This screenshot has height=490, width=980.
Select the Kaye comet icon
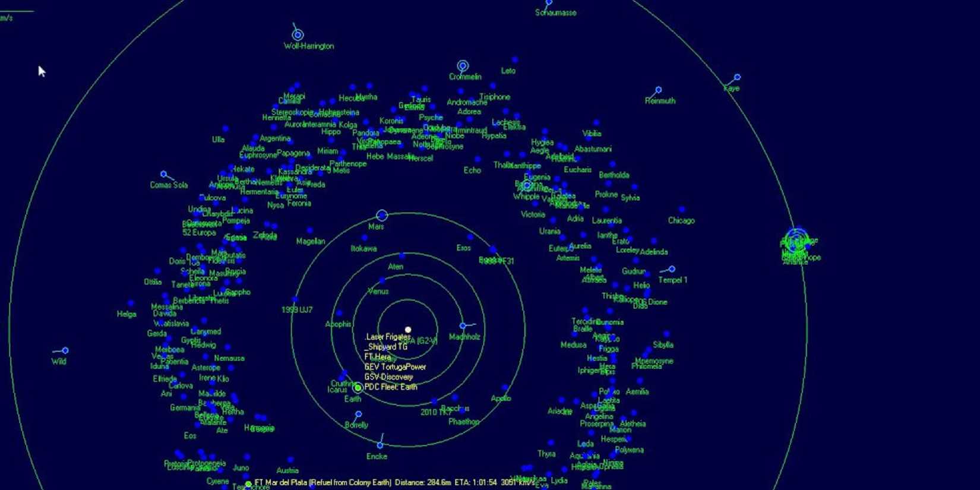(737, 77)
